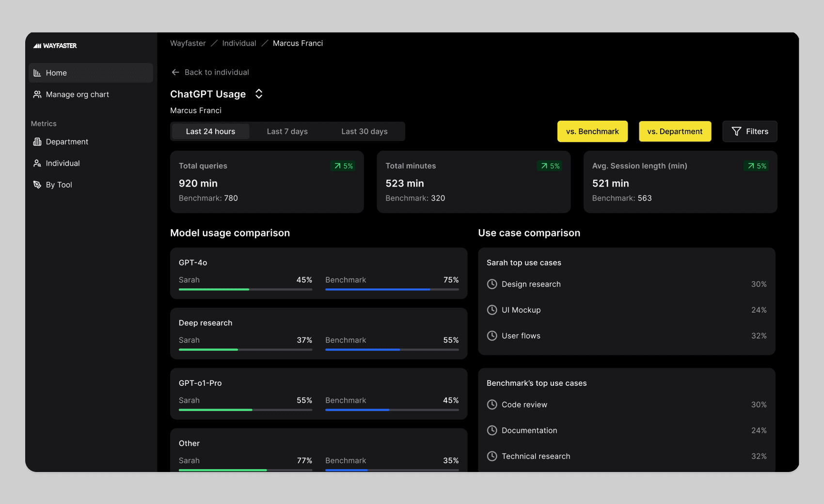
Task: Open the By Tool metrics page
Action: click(x=91, y=185)
